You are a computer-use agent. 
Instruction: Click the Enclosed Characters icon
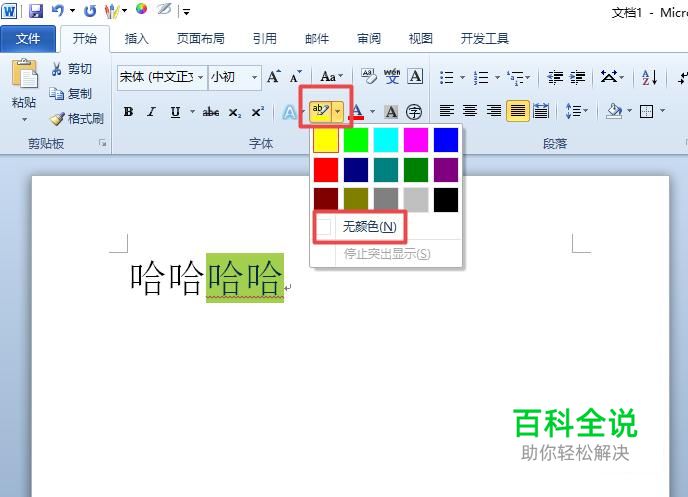[414, 112]
